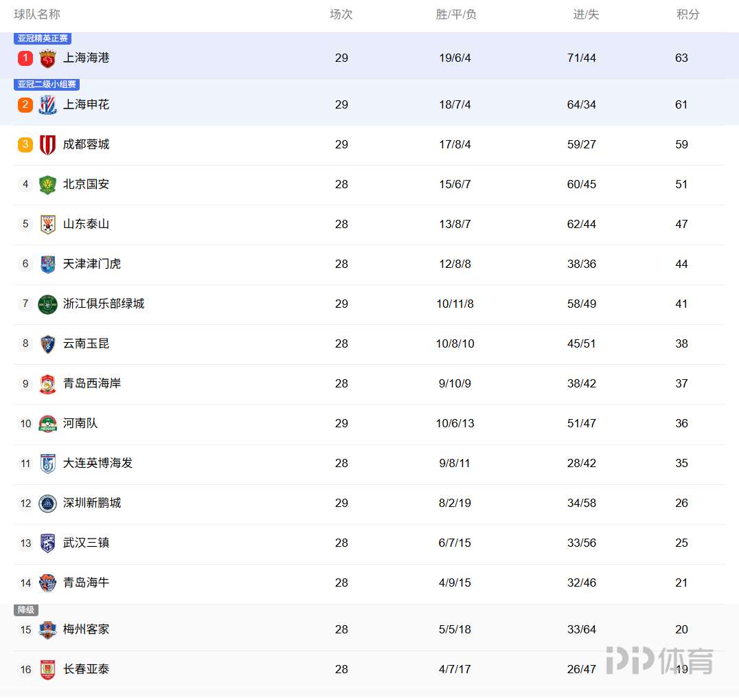
Task: Click the 亚冠精英正赛 qualification tag
Action: tap(43, 38)
